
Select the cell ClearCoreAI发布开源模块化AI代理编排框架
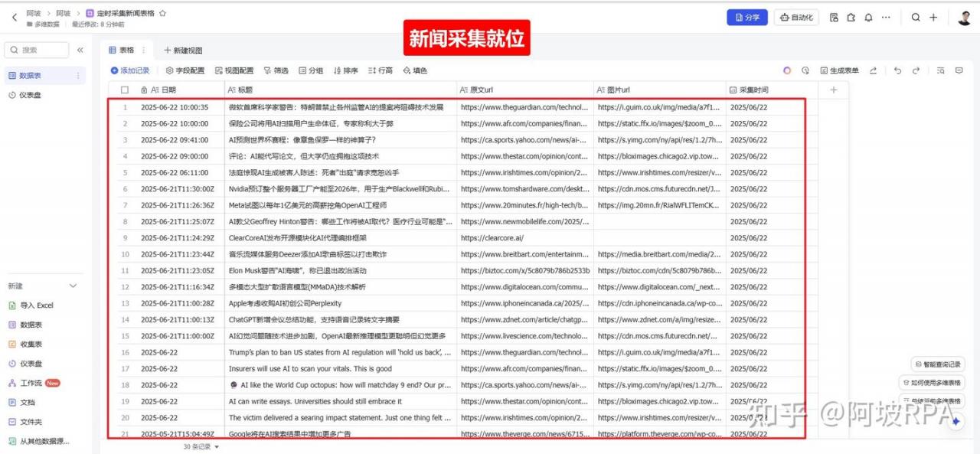pos(341,238)
